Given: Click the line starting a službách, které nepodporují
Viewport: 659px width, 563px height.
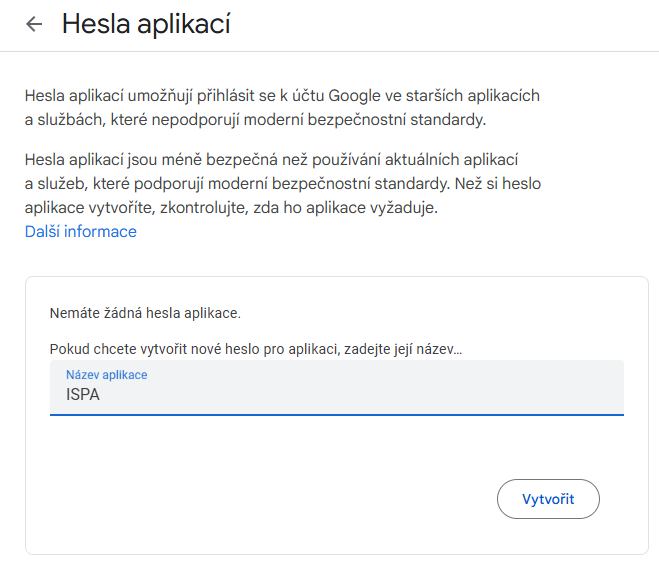Looking at the screenshot, I should pos(255,120).
